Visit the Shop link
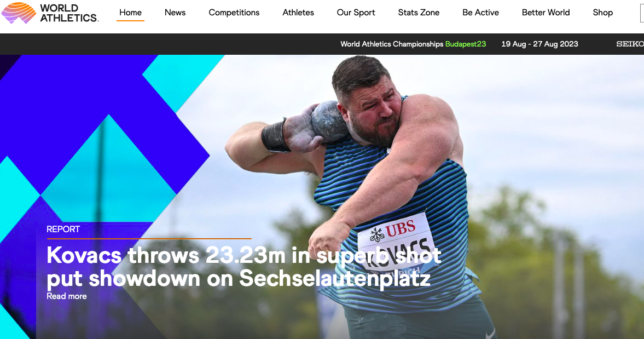The image size is (644, 339). 602,13
